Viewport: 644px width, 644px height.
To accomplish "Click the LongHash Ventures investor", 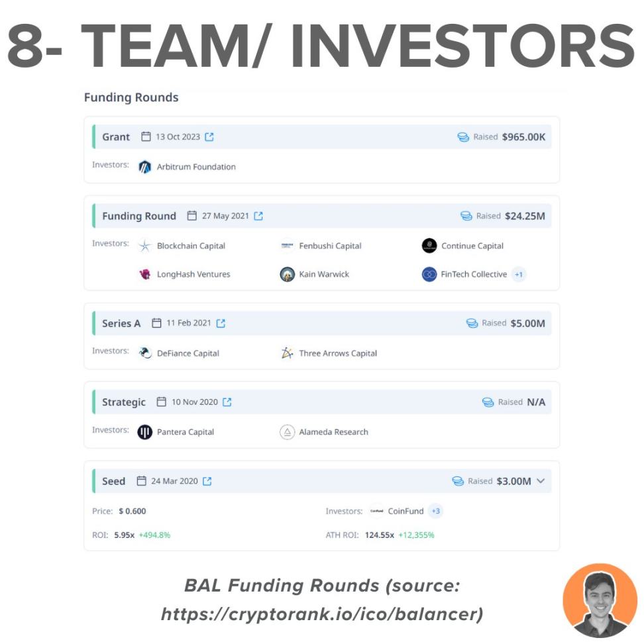I will pos(193,274).
